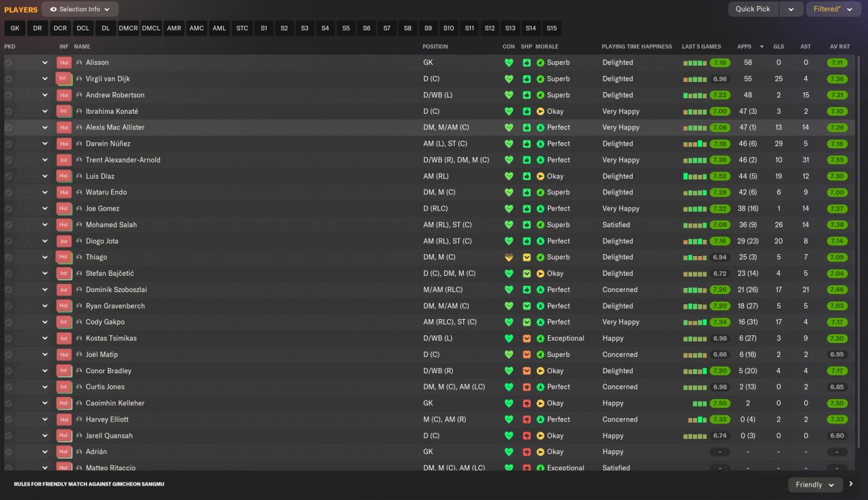Toggle Thiago's picked checkmark
Image resolution: width=868 pixels, height=500 pixels.
point(9,257)
